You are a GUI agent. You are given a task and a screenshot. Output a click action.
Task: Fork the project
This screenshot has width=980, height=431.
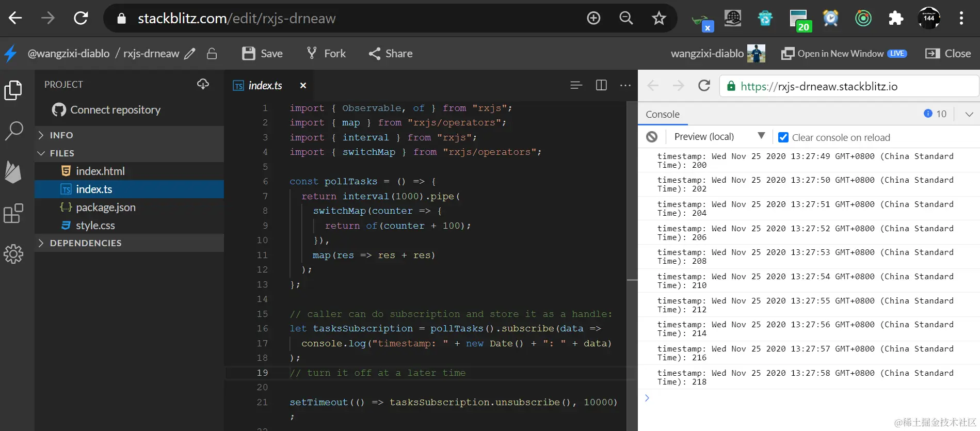tap(326, 54)
